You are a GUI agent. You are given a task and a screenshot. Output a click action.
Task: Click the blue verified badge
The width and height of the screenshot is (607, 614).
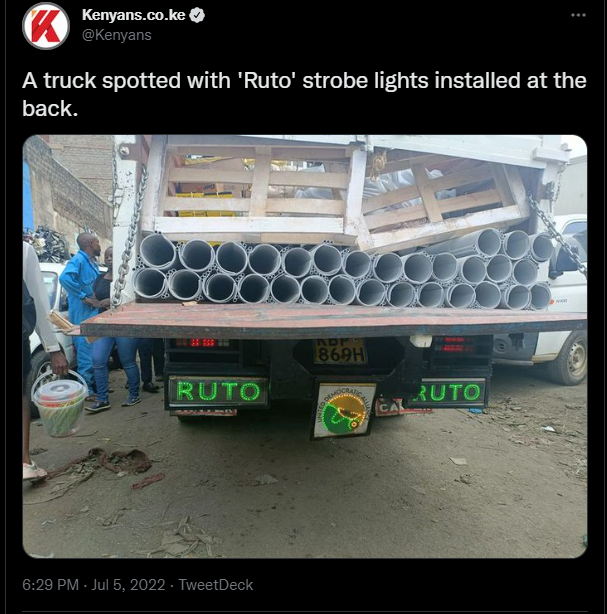(197, 15)
